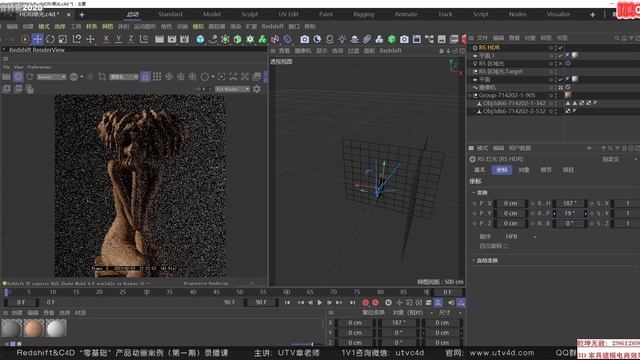Toggle RS HDR enable green checkmark
Screen dimensions: 640x360
(561, 48)
